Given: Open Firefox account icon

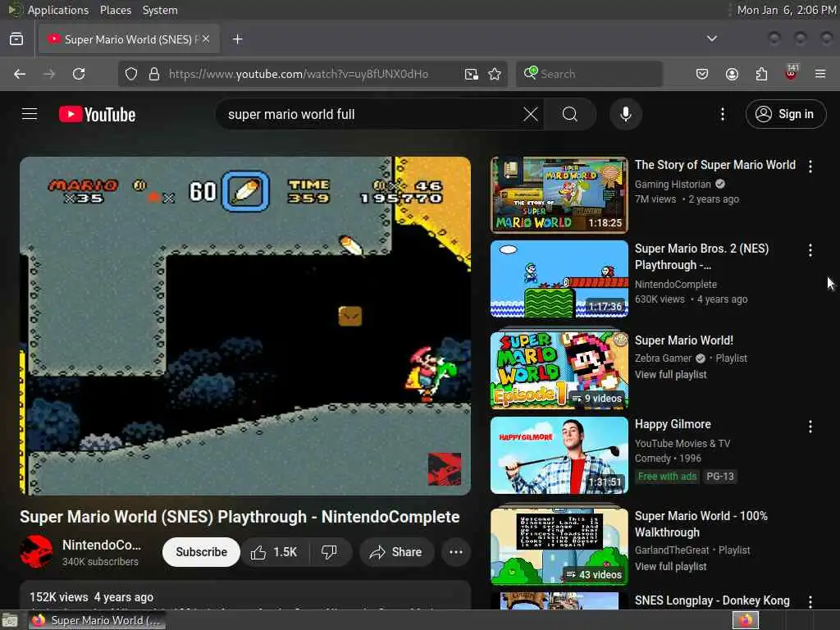Looking at the screenshot, I should 732,74.
